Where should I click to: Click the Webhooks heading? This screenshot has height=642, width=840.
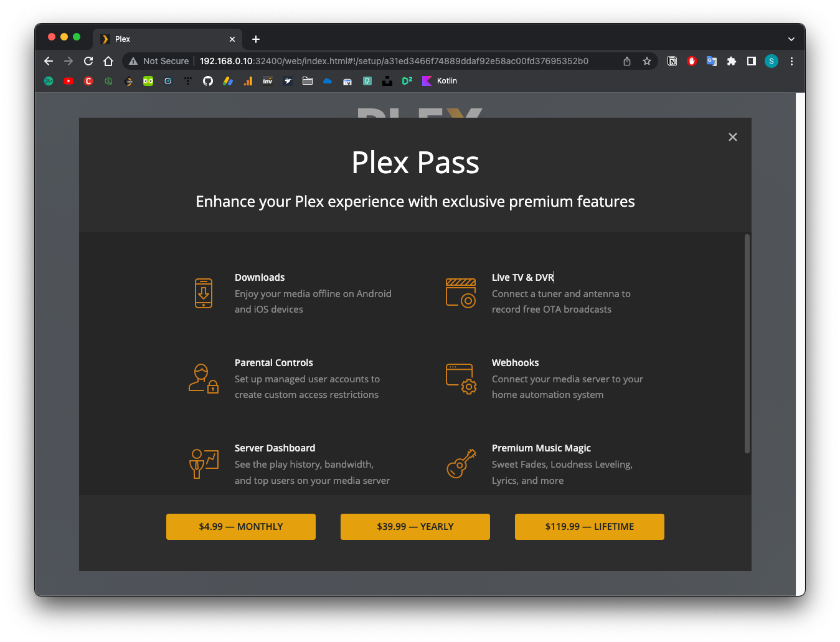[x=516, y=363]
